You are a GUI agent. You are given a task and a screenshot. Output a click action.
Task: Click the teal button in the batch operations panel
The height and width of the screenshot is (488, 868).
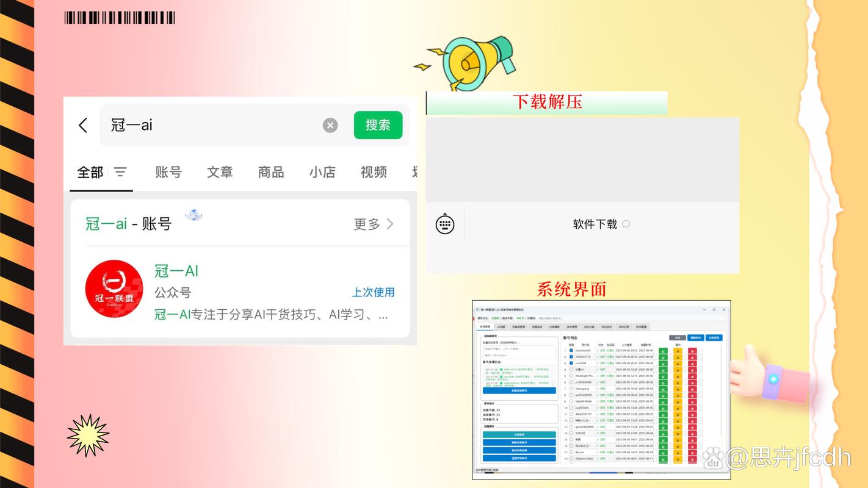[x=519, y=434]
